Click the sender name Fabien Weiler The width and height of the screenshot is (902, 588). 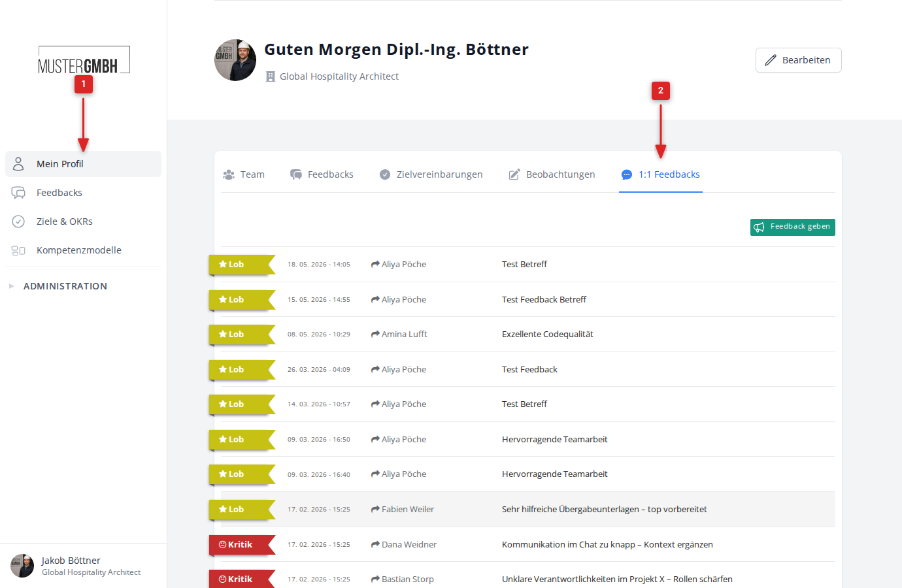[408, 509]
